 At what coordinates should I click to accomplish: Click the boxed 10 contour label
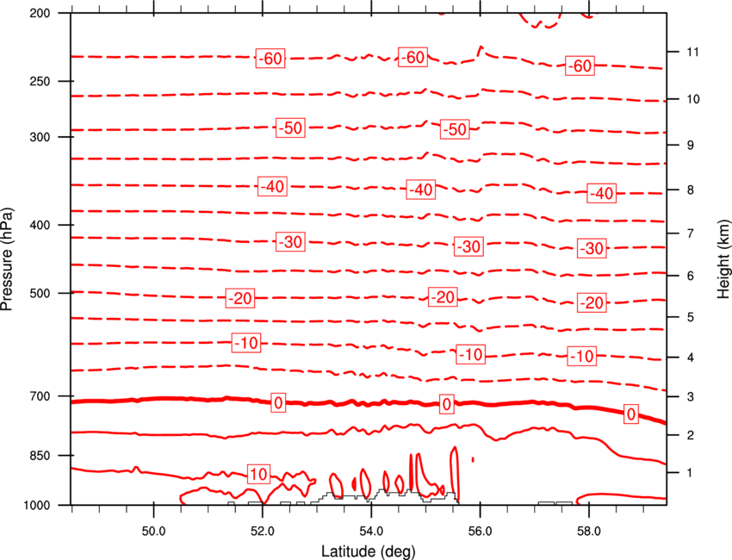258,474
